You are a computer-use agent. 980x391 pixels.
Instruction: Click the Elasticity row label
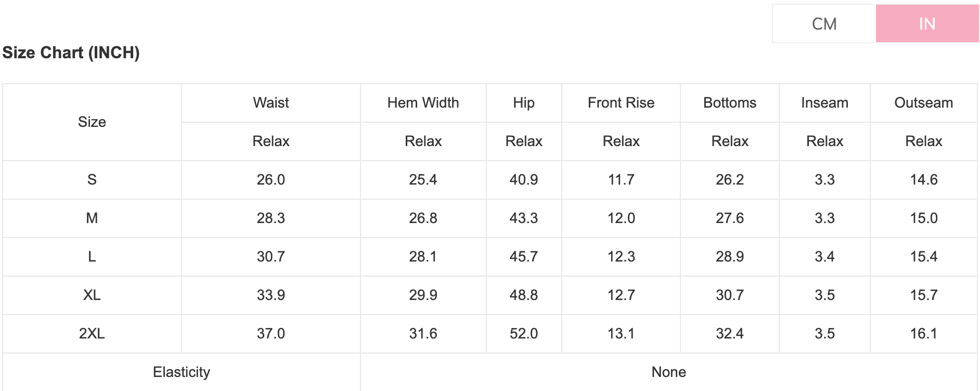[182, 372]
